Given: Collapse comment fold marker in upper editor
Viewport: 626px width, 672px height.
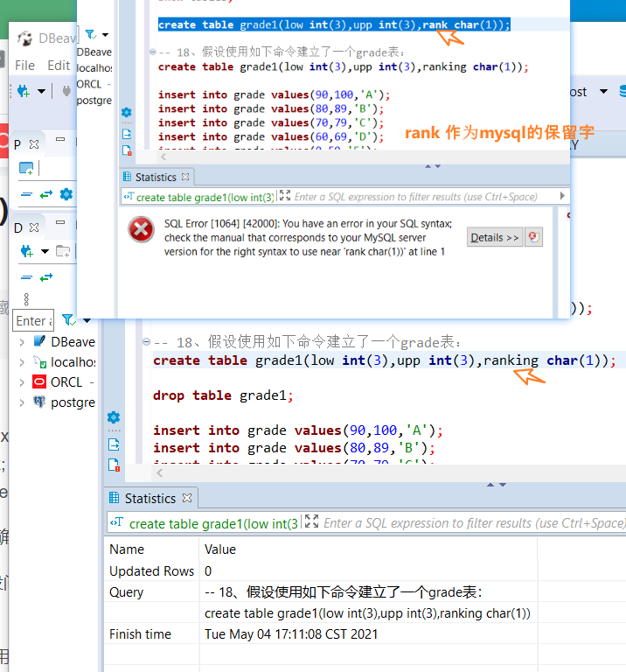Looking at the screenshot, I should point(152,52).
